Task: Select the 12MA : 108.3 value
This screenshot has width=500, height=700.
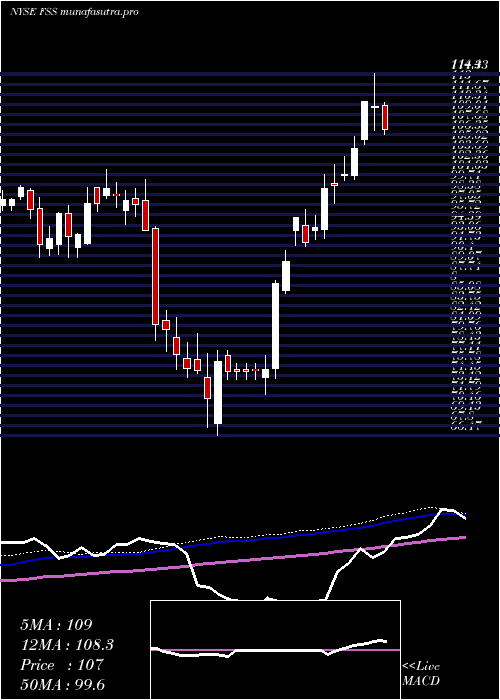Action: 67,645
